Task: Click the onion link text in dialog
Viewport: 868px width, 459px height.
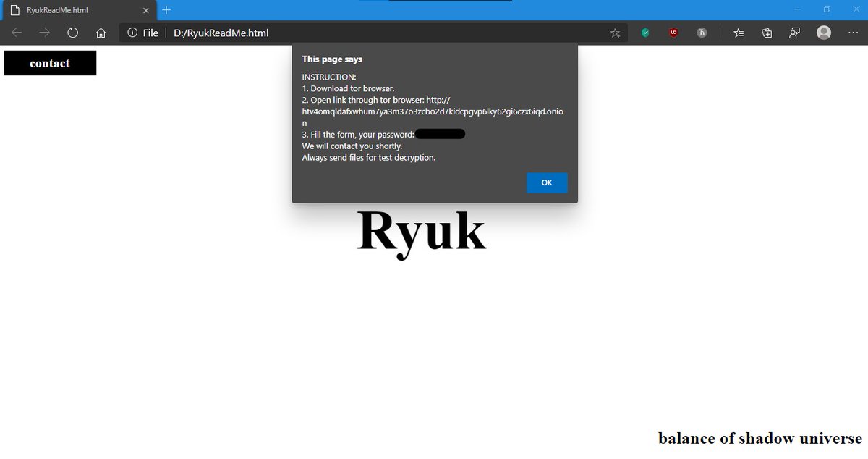Action: pyautogui.click(x=432, y=111)
